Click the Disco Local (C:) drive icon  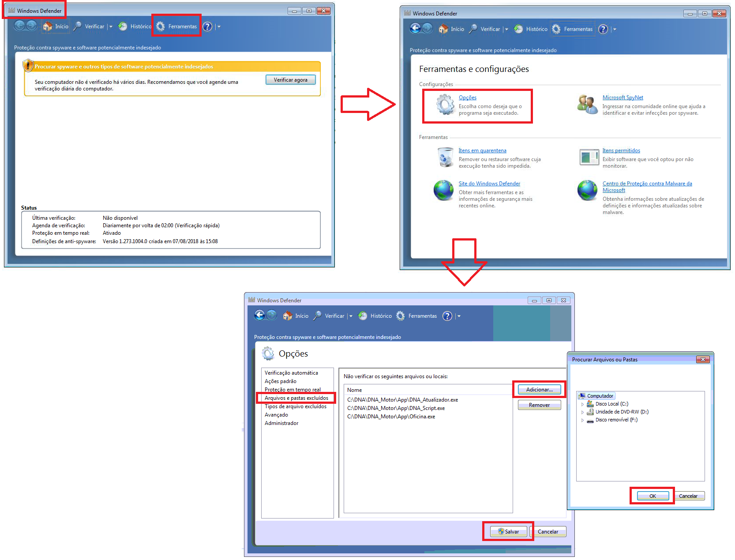point(590,404)
